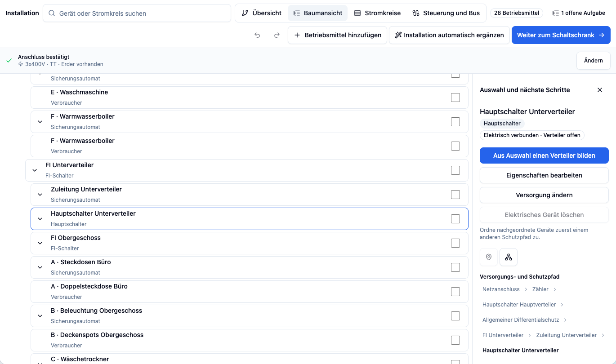Tick the FI Obergeschoss row checkbox
The height and width of the screenshot is (364, 616).
455,243
